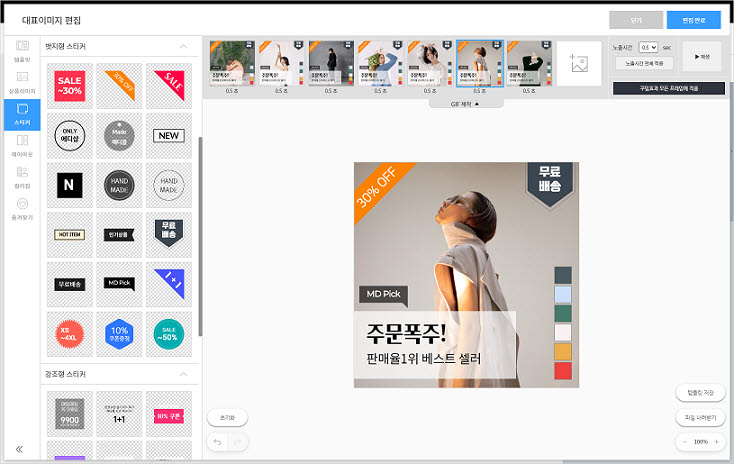Collapse the sidebar with the double-chevron icon
The width and height of the screenshot is (734, 464).
point(19,449)
